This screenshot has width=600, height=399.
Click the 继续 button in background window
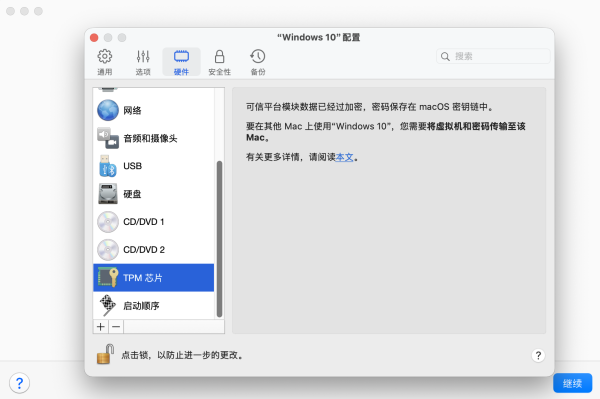coord(572,383)
